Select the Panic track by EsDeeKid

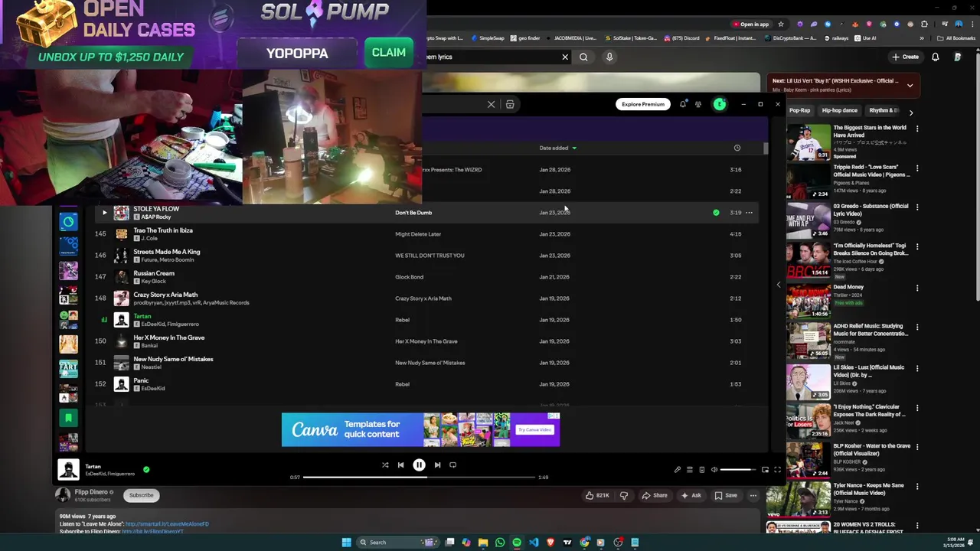427,384
